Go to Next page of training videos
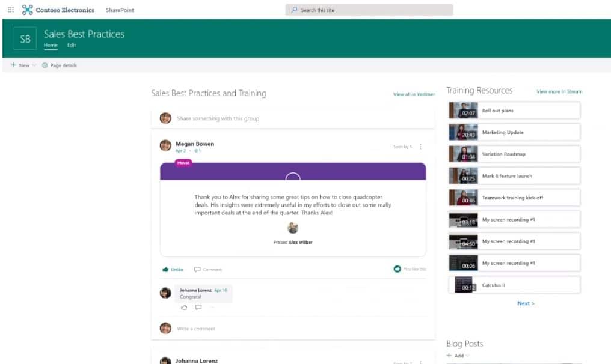 (526, 303)
